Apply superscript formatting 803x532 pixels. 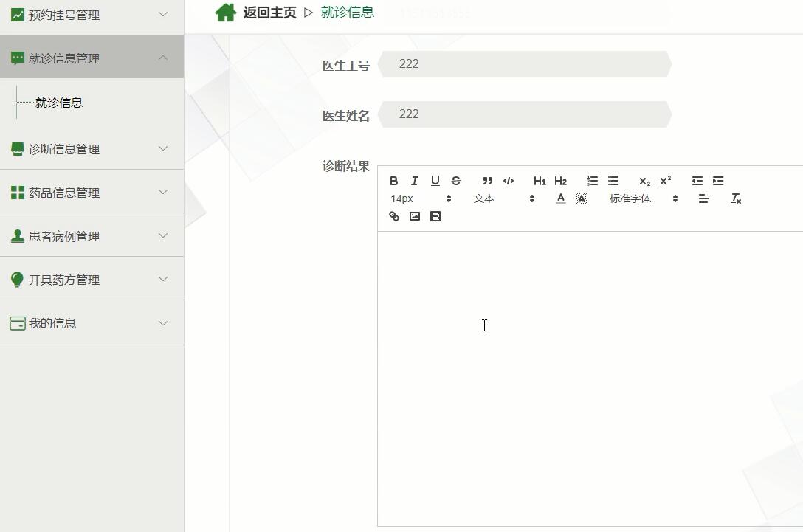tap(665, 181)
